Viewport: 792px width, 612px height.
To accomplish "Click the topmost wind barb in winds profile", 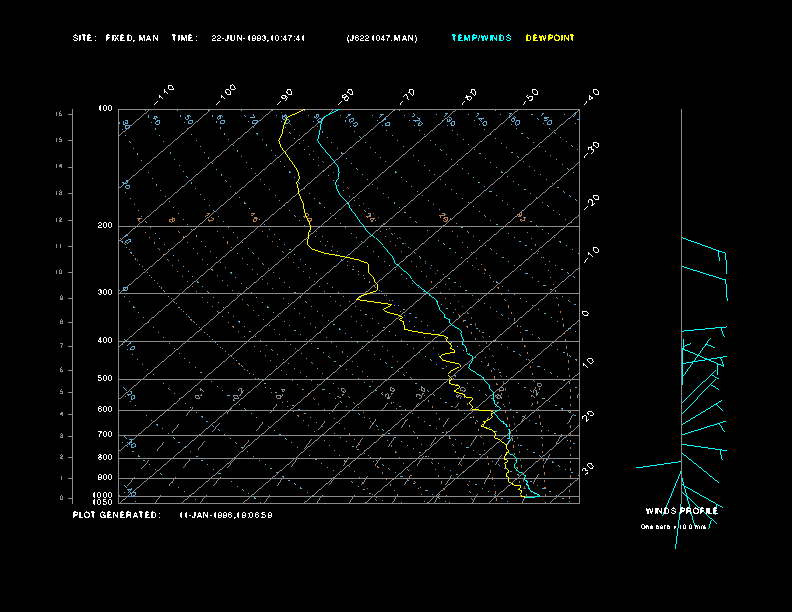I will 703,244.
